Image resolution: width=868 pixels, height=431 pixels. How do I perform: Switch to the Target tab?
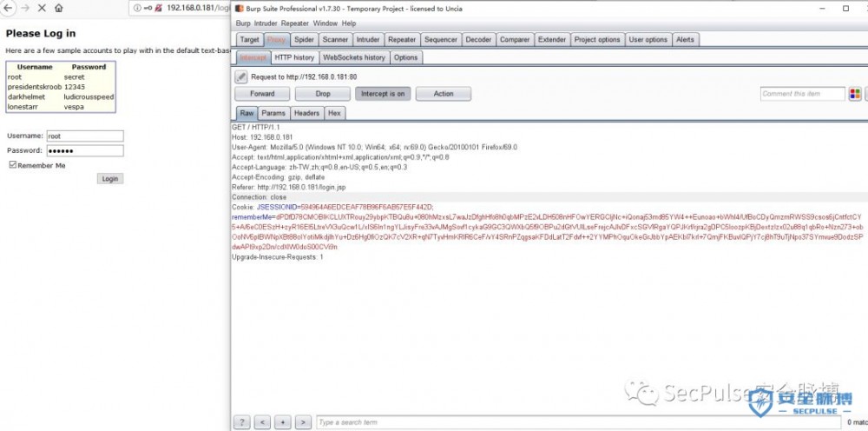[249, 39]
